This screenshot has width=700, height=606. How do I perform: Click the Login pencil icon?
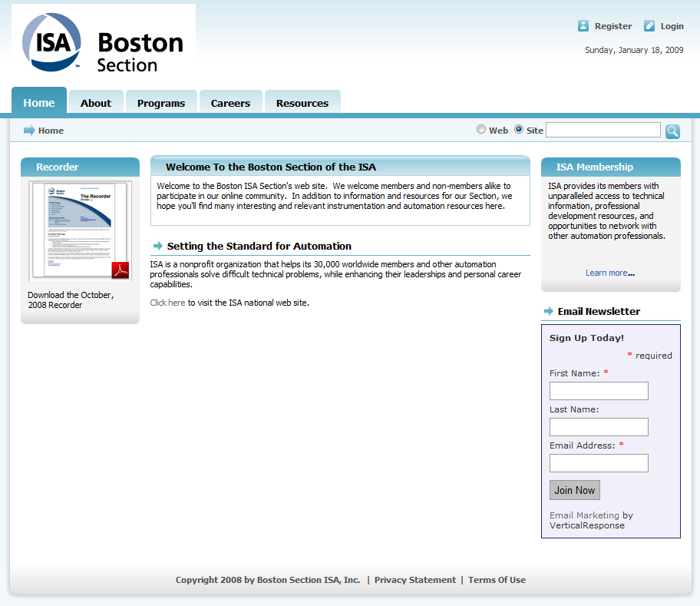[x=649, y=26]
